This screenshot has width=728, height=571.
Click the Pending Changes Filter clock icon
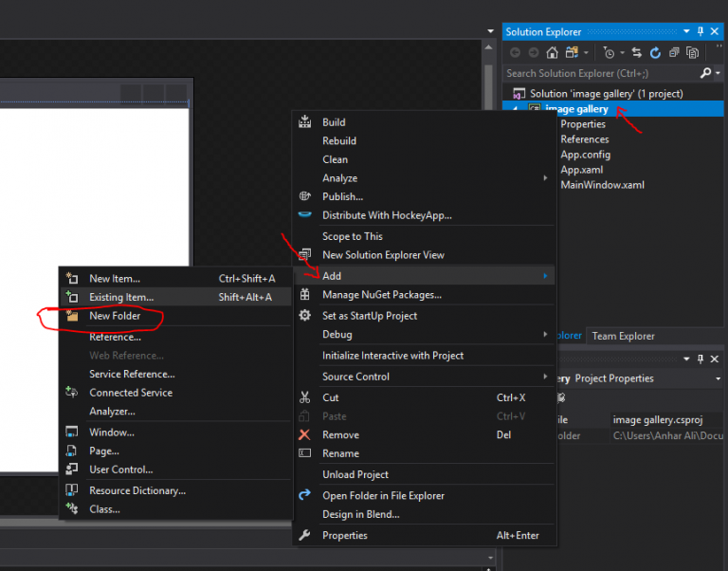(x=609, y=53)
